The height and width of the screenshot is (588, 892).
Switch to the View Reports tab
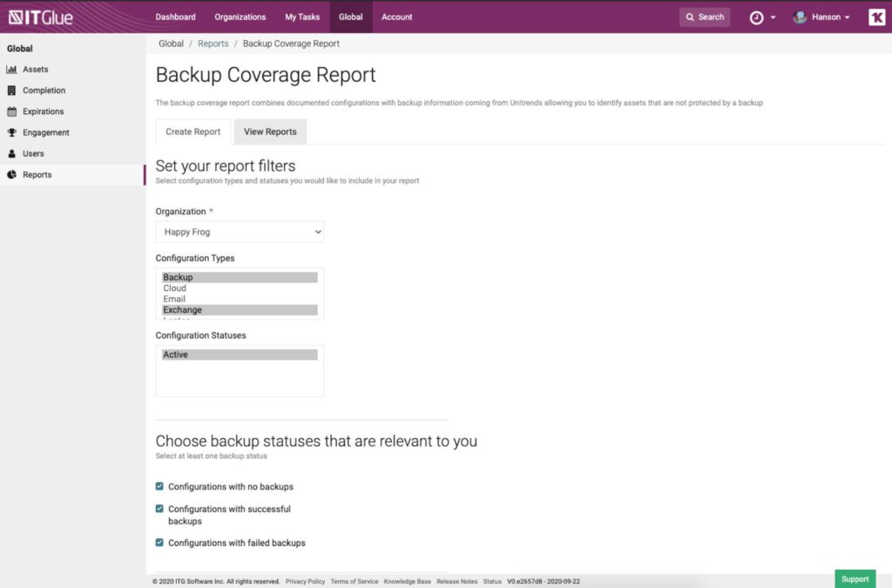[270, 132]
